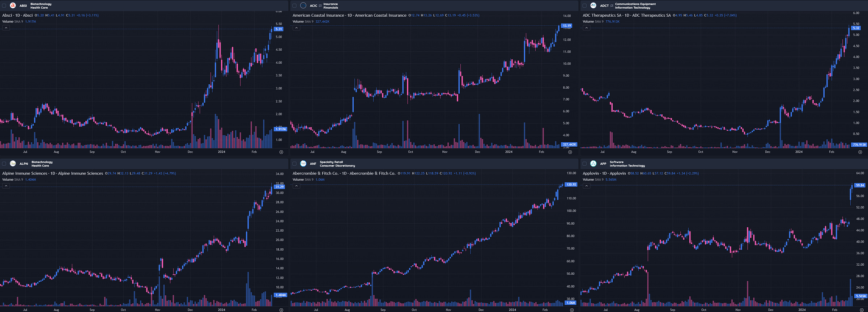Click Volume SMA 9 indicator on APP chart
Viewport: 868px width, 312px height.
(593, 180)
